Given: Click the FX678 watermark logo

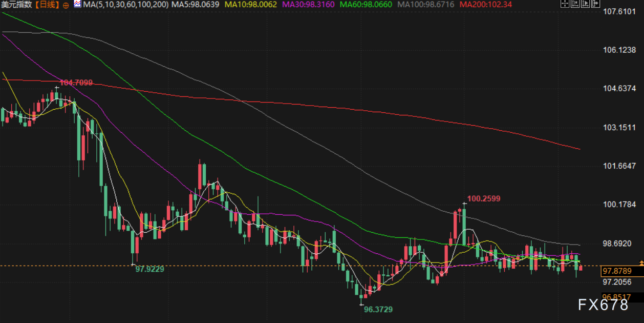Looking at the screenshot, I should tap(603, 305).
